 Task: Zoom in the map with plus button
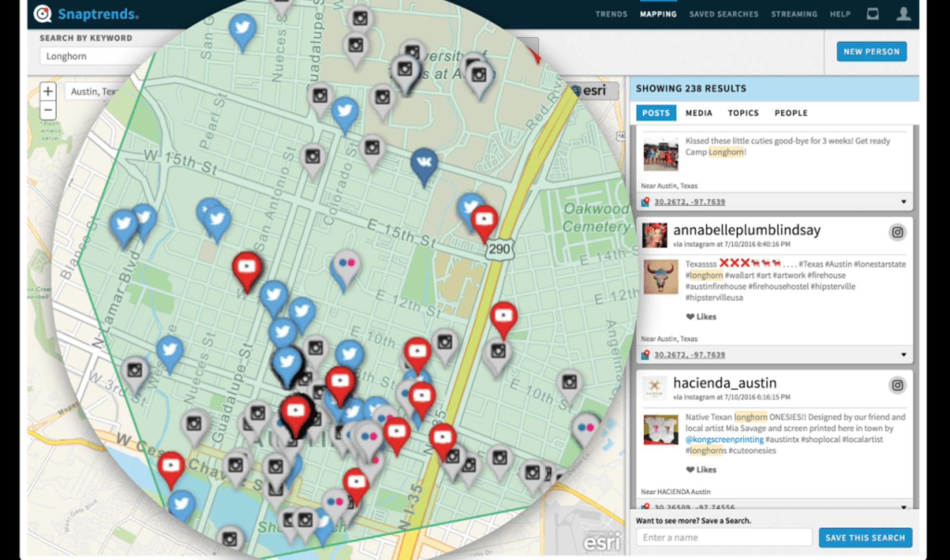point(48,92)
